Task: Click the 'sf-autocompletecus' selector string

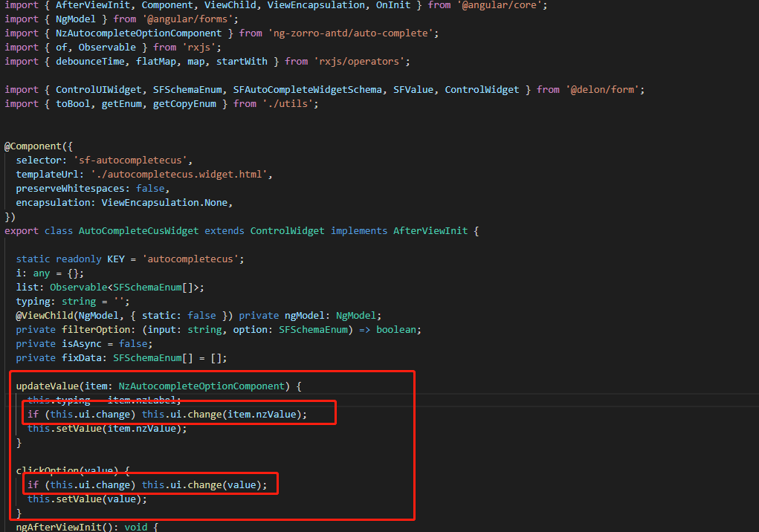Action: click(x=130, y=160)
